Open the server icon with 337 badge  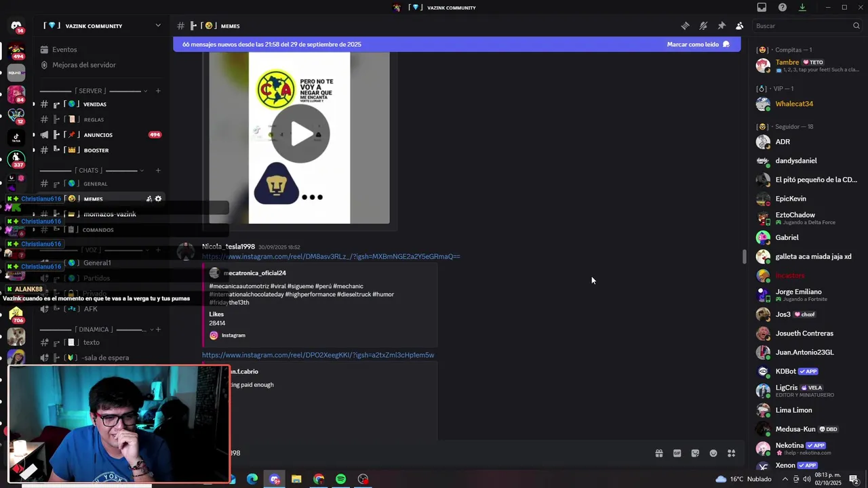point(16,159)
